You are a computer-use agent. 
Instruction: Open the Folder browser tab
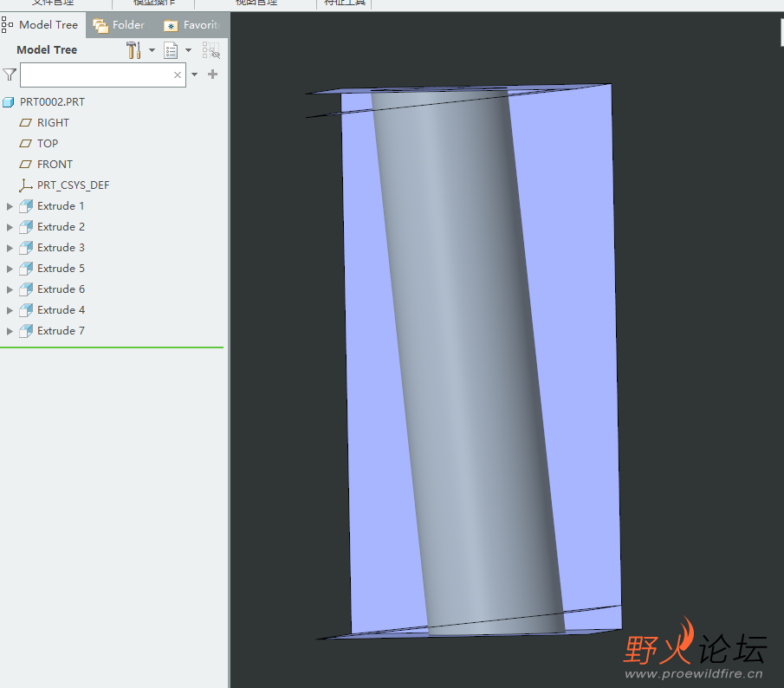(119, 25)
